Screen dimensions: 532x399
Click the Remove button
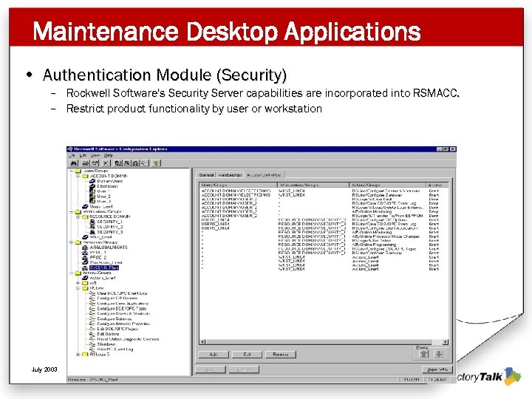click(x=280, y=355)
